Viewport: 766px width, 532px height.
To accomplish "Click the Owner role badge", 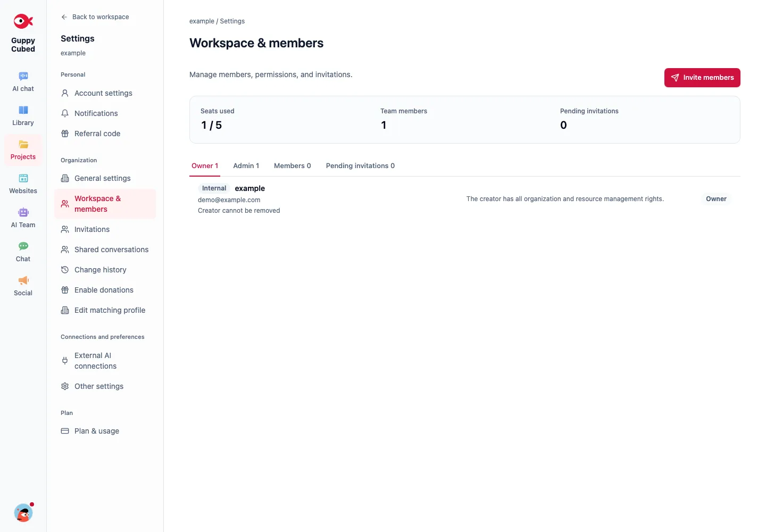I will click(716, 199).
